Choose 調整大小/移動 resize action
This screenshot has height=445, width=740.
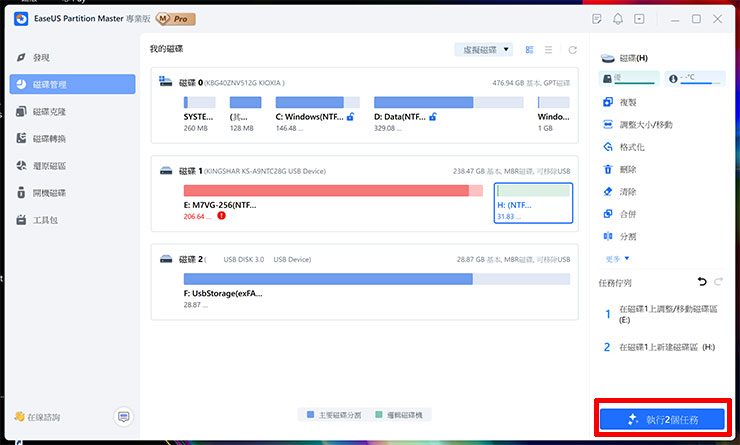coord(638,125)
